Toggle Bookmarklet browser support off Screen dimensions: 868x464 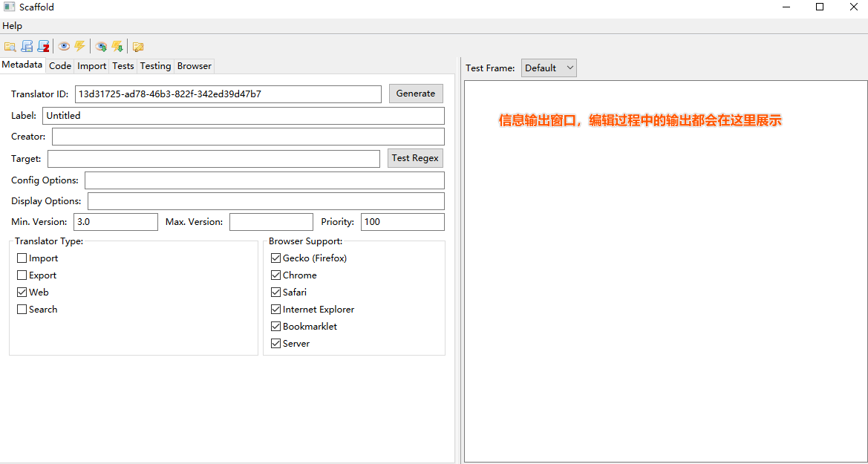pos(275,326)
